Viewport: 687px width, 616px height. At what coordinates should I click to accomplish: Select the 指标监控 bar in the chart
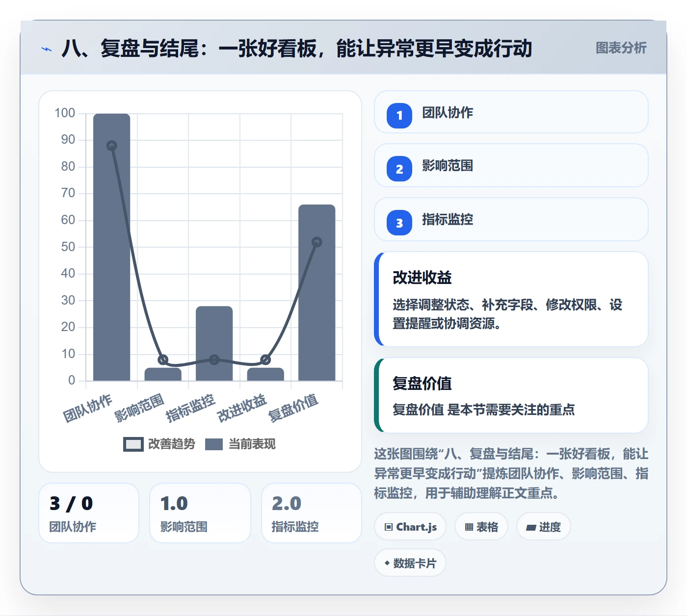pos(214,343)
